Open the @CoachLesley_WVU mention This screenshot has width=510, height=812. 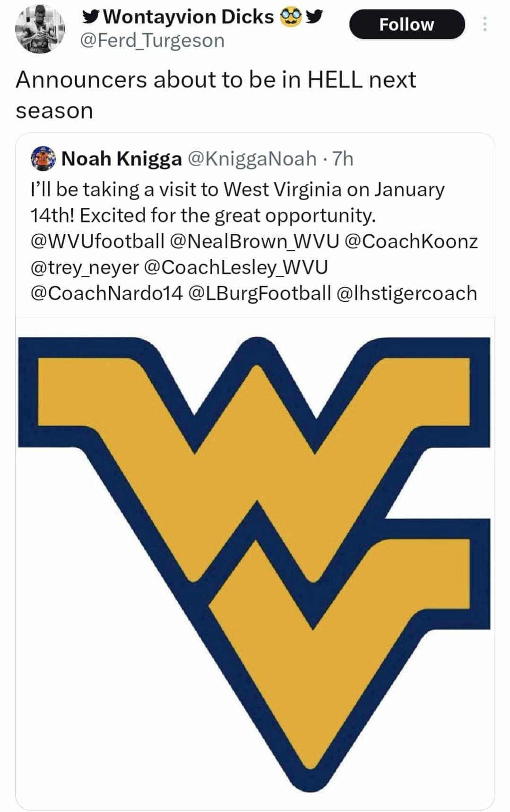[235, 267]
